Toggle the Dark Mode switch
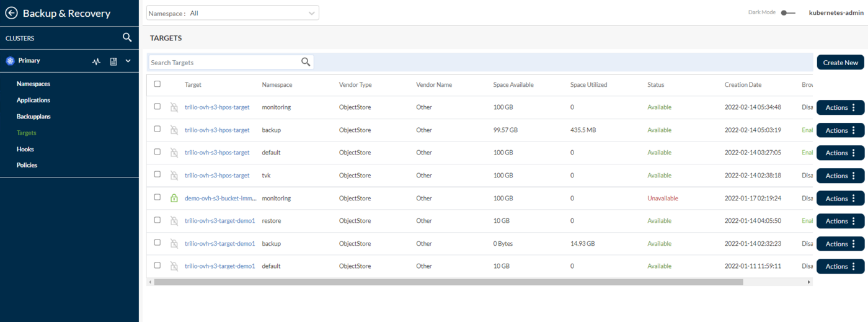The image size is (868, 322). coord(787,12)
